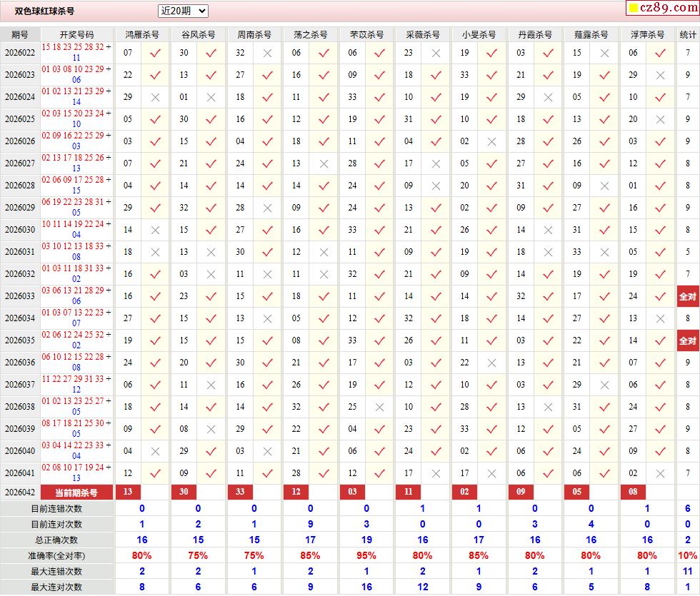This screenshot has height=596, width=700.
Task: Select the X mark for 浮萍杀号 in row 2026041
Action: 660,473
